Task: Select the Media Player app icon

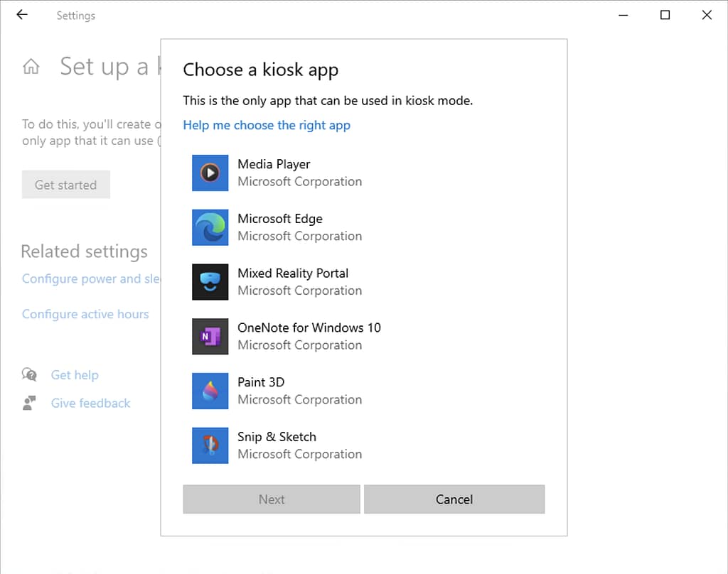Action: pyautogui.click(x=210, y=173)
